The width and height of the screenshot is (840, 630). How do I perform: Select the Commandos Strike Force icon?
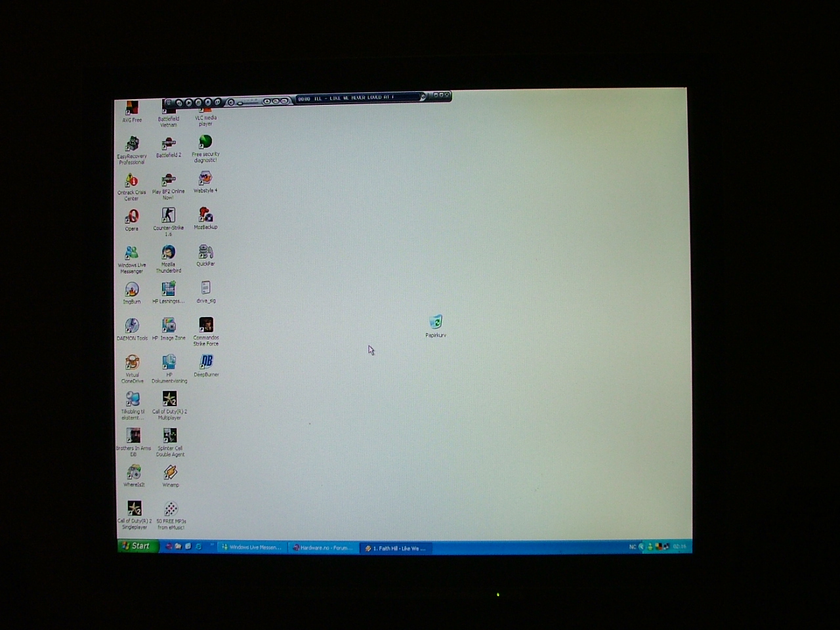coord(206,332)
